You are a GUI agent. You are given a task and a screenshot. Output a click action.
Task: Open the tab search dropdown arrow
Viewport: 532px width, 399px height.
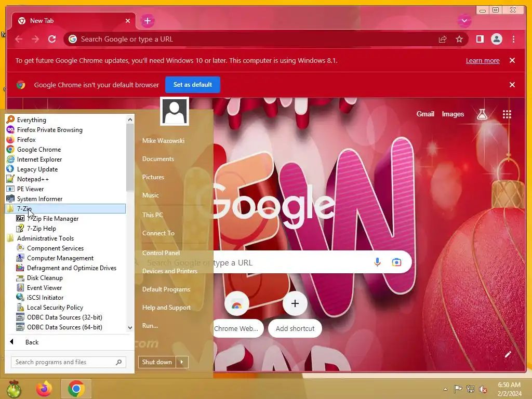tap(464, 21)
